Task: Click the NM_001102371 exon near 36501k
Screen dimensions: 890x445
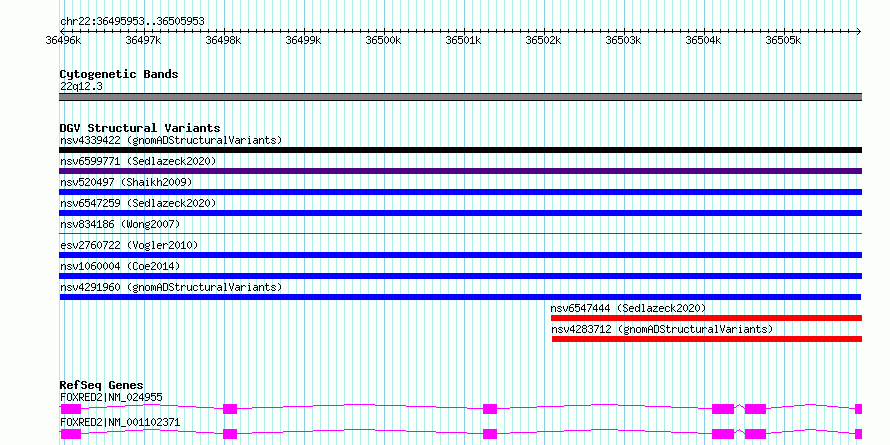Action: pos(490,434)
